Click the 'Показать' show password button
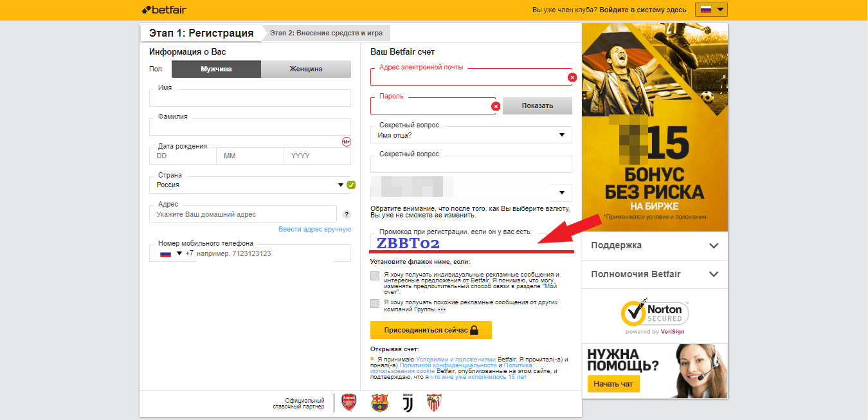 tap(538, 106)
